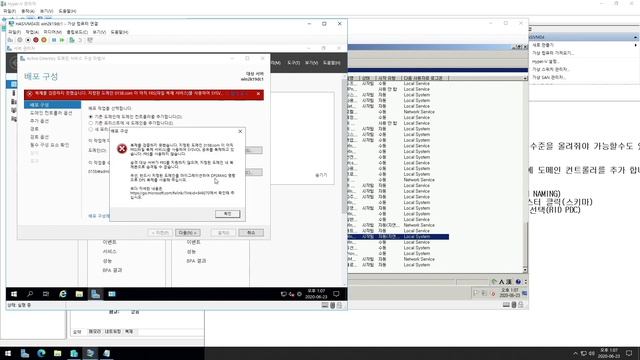The height and width of the screenshot is (360, 640).
Task: Click the orange Save icon in VM toolbar
Action: pyautogui.click(x=44, y=40)
